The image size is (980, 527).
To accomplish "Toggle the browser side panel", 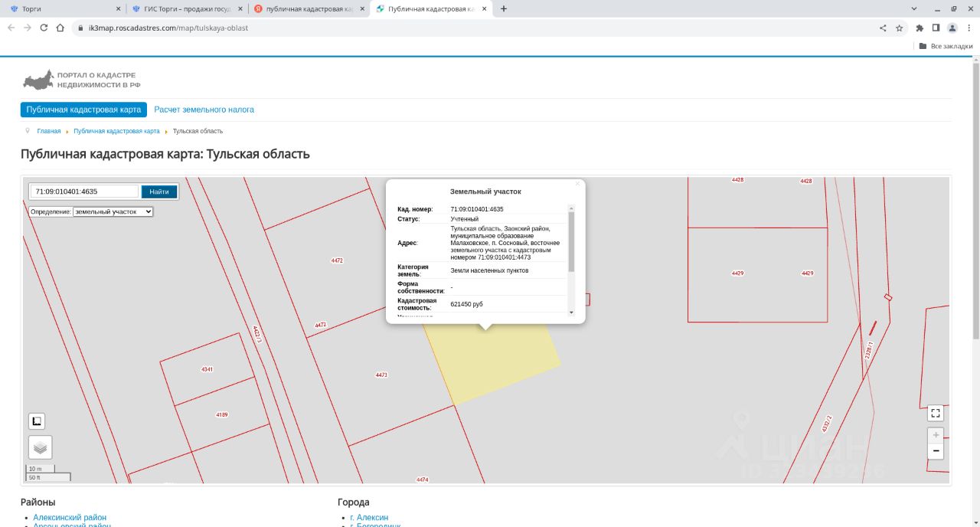I will coord(936,28).
